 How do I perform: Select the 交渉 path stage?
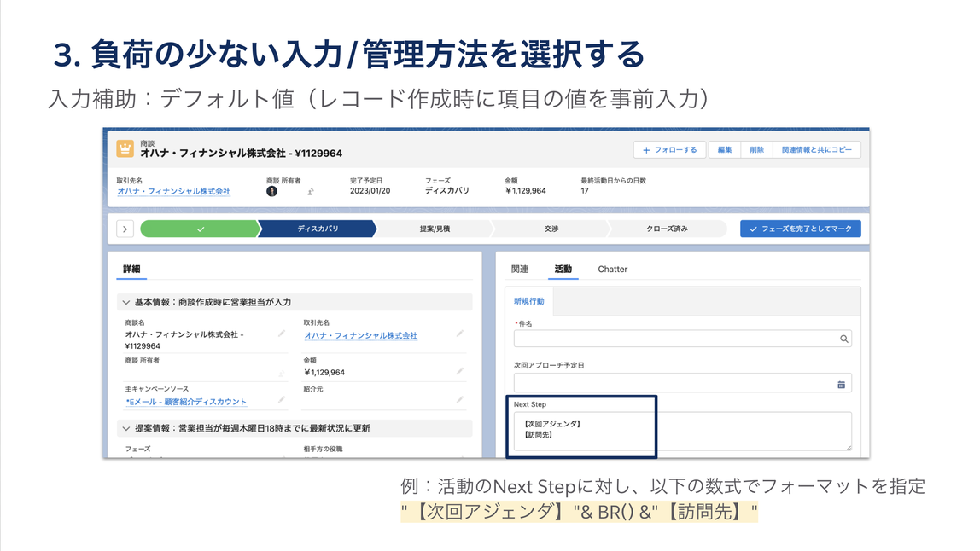551,229
